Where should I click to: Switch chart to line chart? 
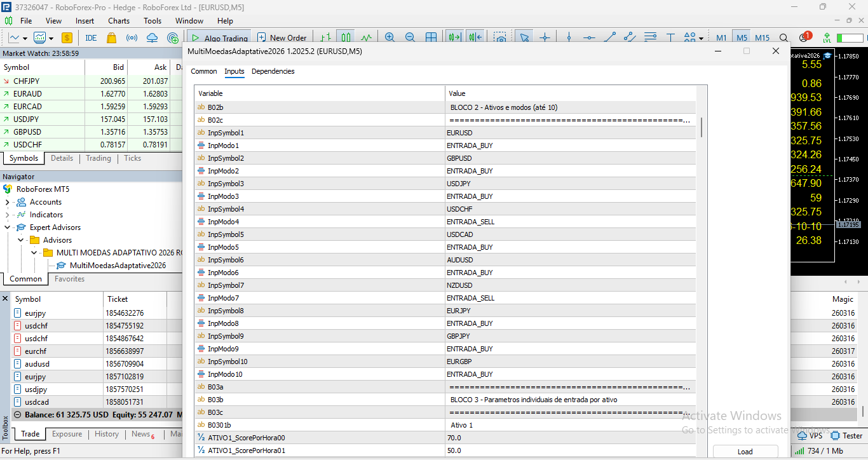point(367,38)
